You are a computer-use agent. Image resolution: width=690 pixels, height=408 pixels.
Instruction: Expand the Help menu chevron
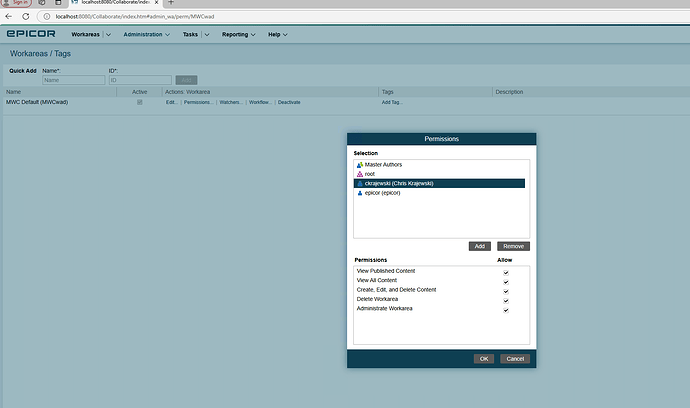[285, 34]
